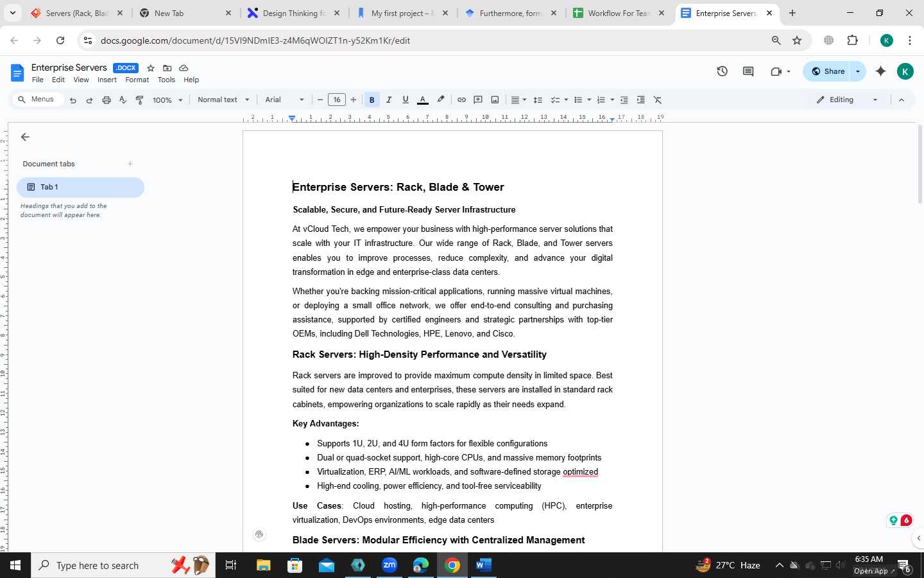Open Editing mode dropdown
The width and height of the screenshot is (924, 578).
[x=846, y=100]
